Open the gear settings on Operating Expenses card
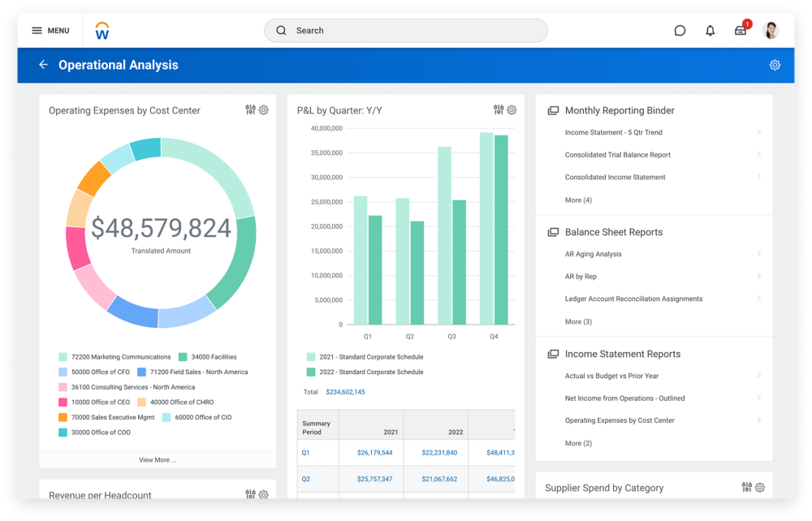 click(264, 110)
